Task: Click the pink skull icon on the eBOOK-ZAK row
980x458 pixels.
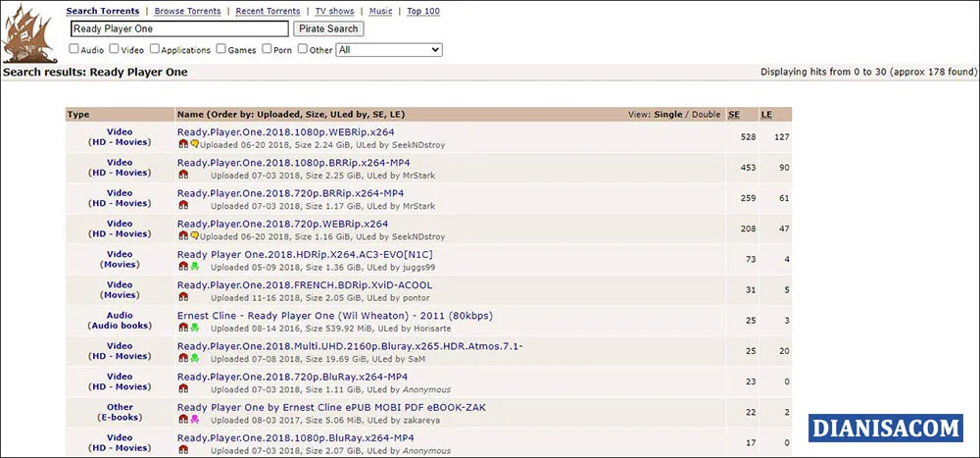Action: pos(194,419)
